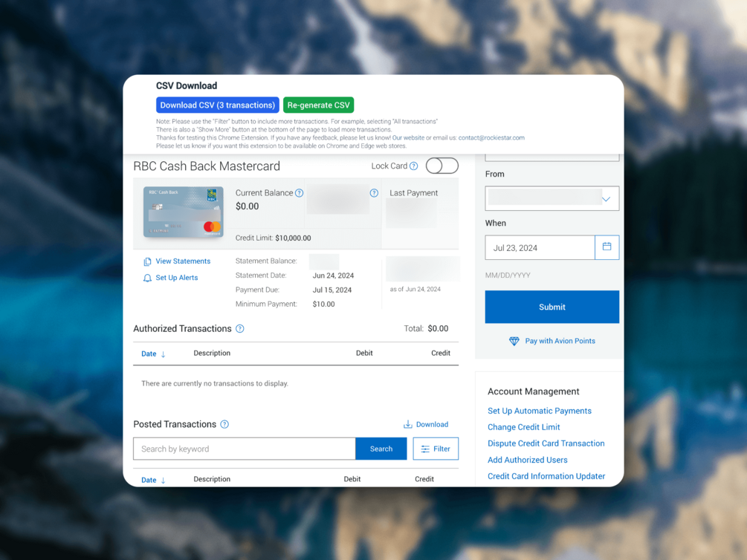Click the Submit button
Viewport: 747px width, 560px height.
552,307
